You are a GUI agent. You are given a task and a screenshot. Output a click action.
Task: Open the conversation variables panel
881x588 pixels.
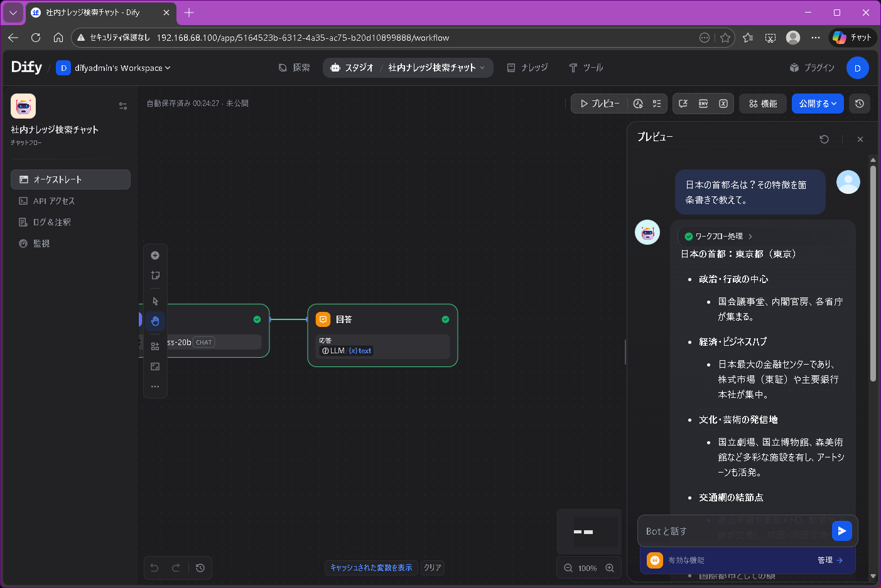(683, 104)
